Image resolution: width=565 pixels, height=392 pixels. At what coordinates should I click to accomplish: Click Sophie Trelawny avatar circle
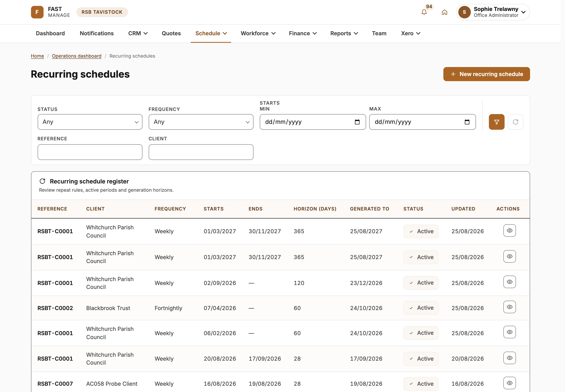[464, 12]
